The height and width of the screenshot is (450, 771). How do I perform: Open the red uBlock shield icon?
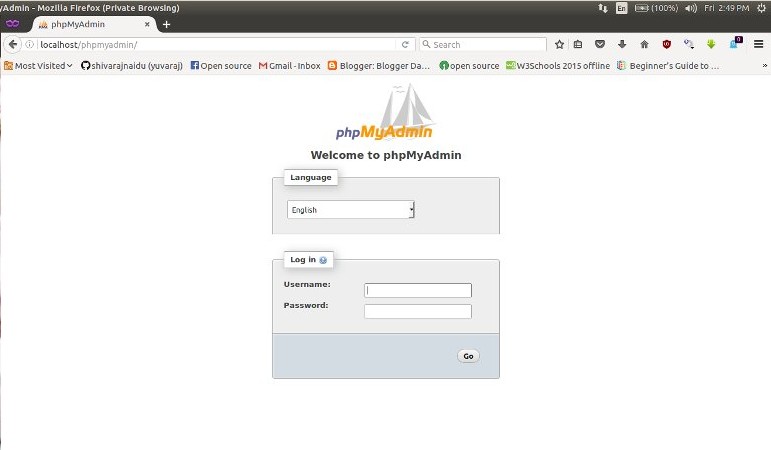pos(666,44)
